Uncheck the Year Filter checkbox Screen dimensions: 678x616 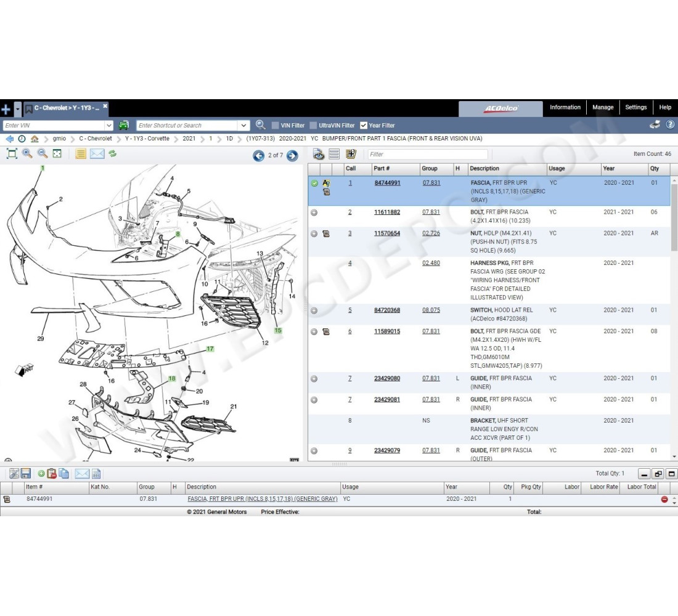point(364,126)
